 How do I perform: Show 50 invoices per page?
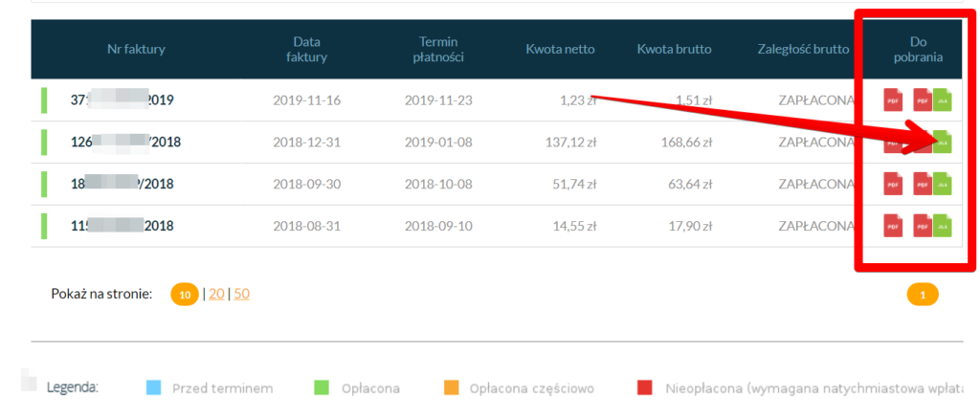click(x=242, y=295)
